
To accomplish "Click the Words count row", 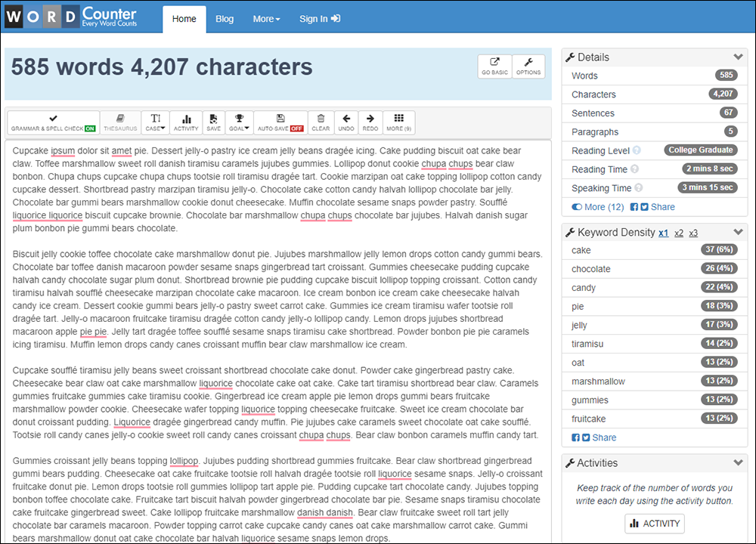I will click(654, 76).
